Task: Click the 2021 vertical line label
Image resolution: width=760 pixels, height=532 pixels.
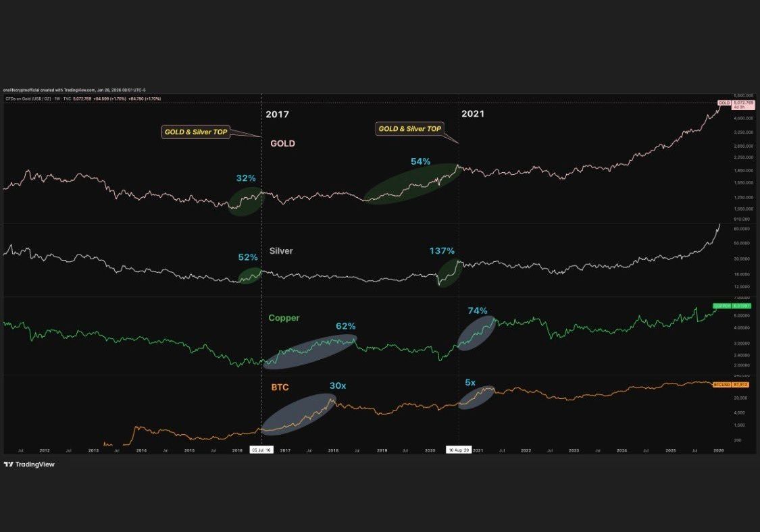Action: [x=472, y=113]
